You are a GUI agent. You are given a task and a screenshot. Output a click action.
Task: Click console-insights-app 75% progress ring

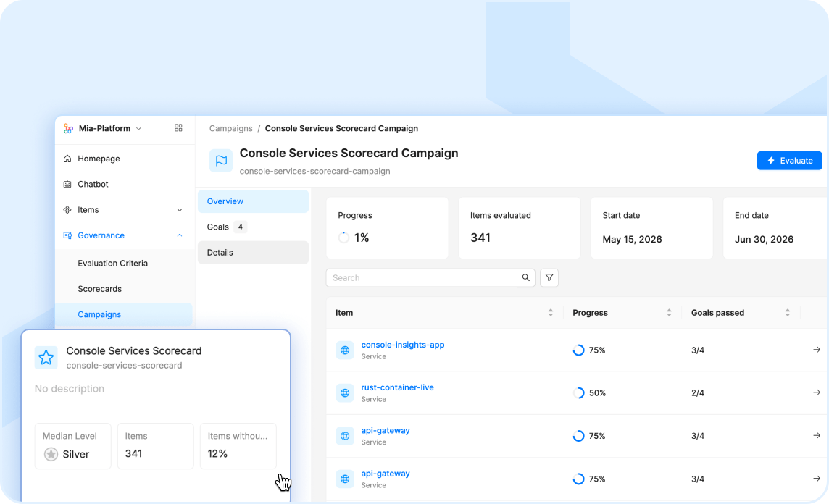pos(578,350)
